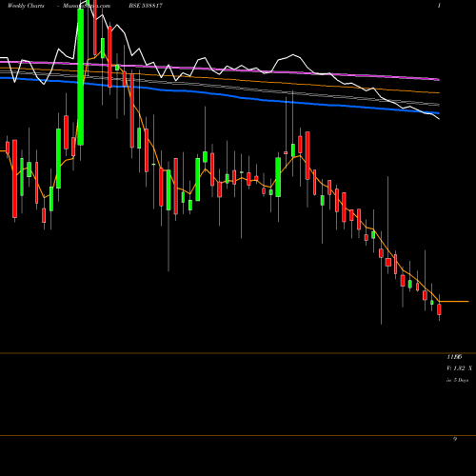476x476 pixels.
Task: Click the 'Weekly Charts' title text
Action: (x=26, y=6)
